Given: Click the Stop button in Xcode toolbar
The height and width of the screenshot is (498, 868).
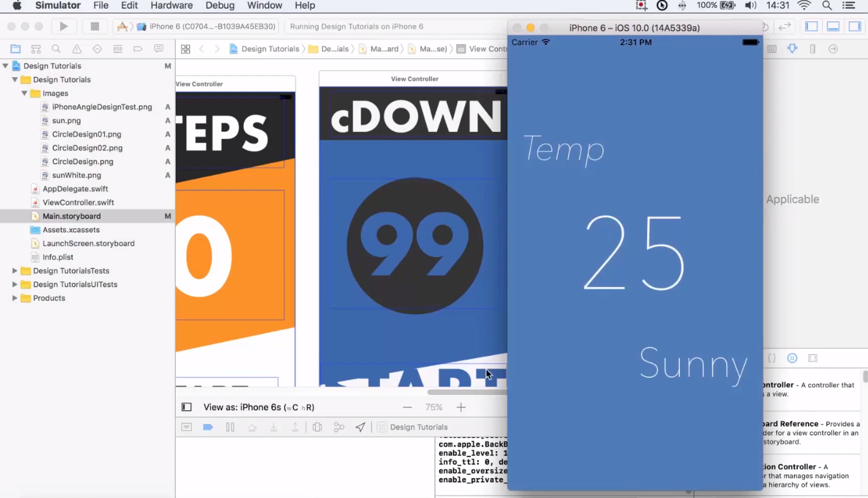Looking at the screenshot, I should coord(95,26).
